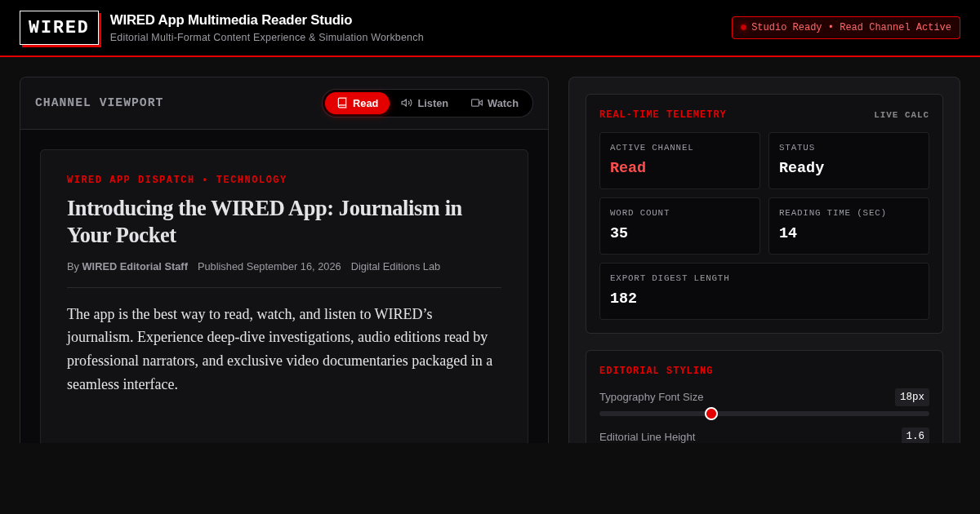Click the WIRED logo

(x=59, y=28)
